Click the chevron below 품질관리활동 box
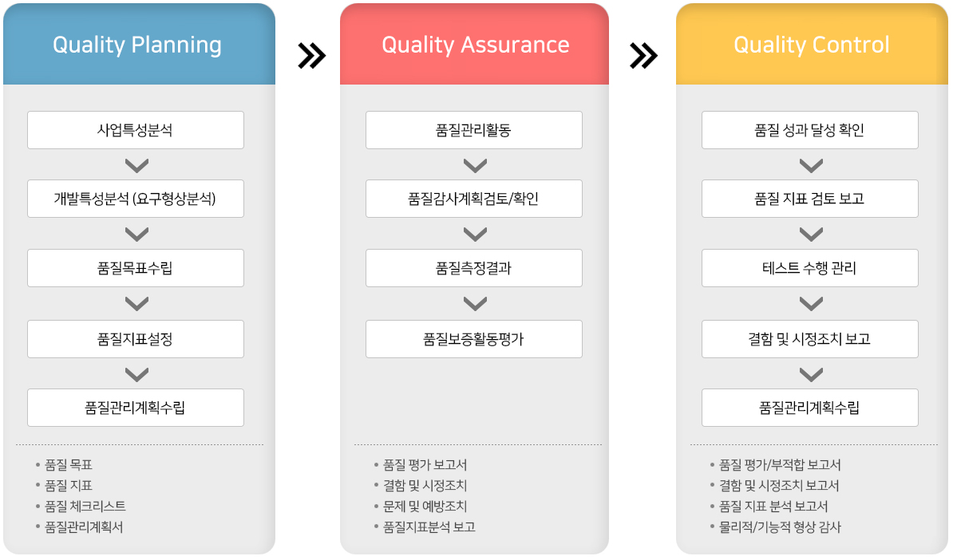Screen dimensions: 953x560 point(475,165)
